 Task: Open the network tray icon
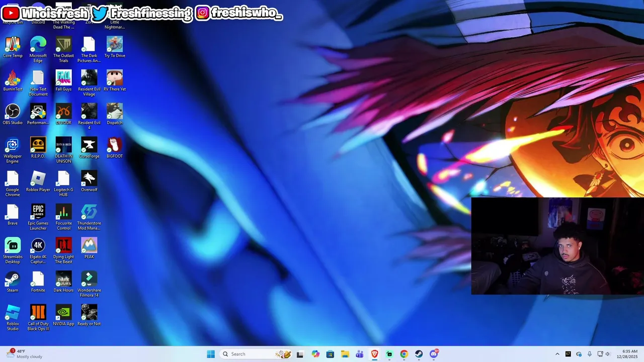(x=600, y=354)
